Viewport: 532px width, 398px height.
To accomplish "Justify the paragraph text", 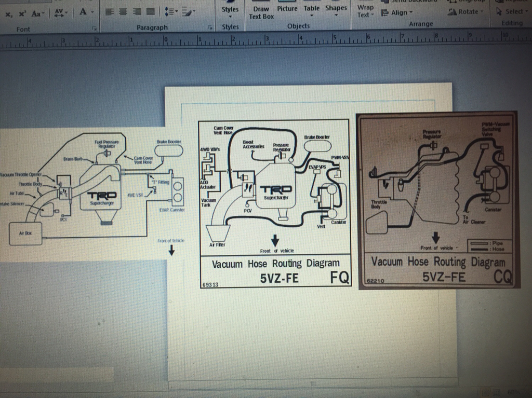I will 150,12.
